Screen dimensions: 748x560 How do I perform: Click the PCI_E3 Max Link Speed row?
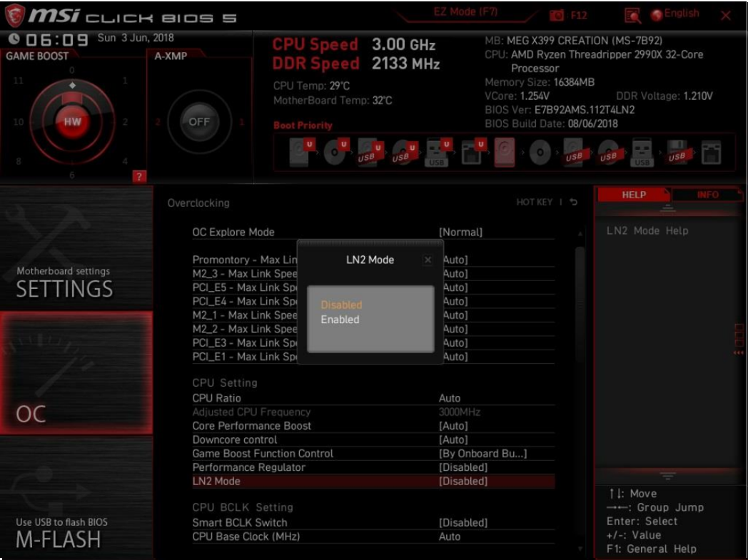point(373,342)
